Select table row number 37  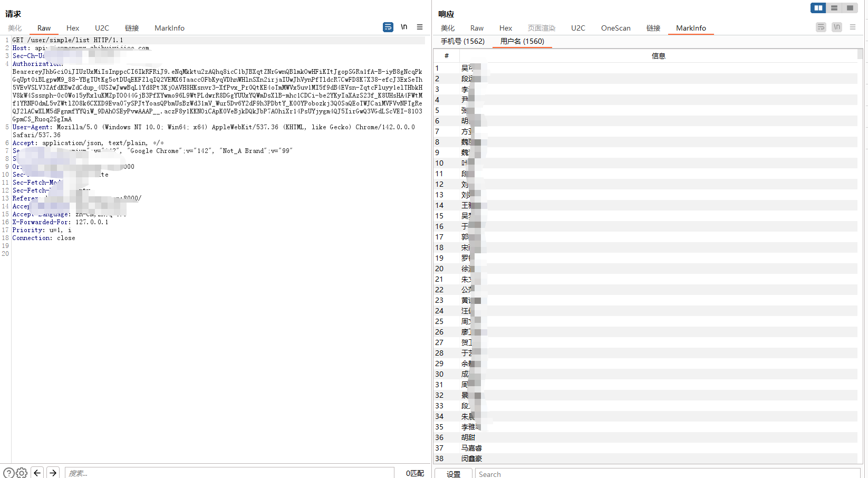tap(645, 448)
